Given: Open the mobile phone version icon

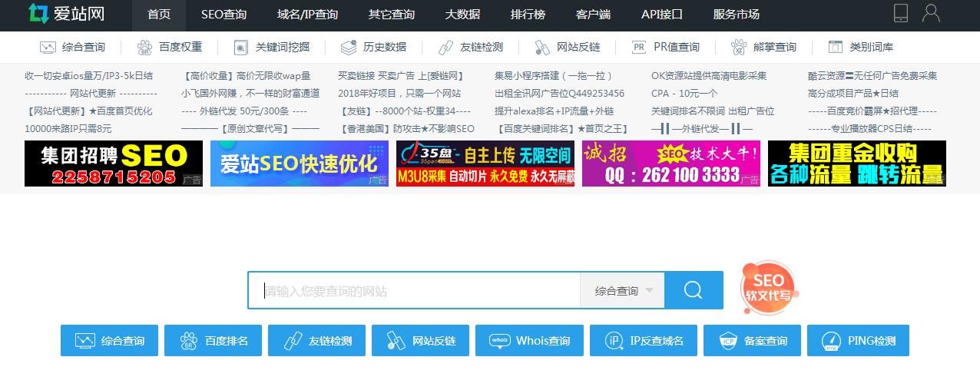Looking at the screenshot, I should tap(901, 13).
